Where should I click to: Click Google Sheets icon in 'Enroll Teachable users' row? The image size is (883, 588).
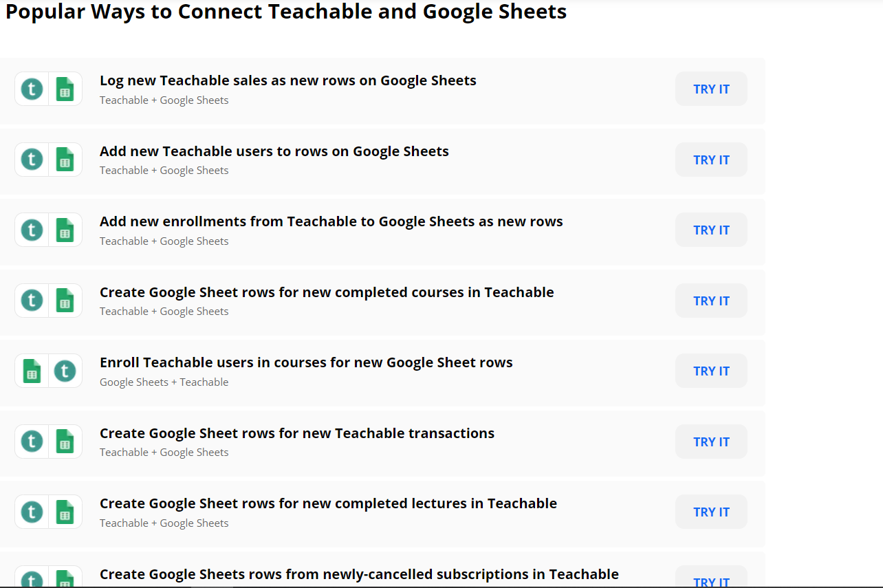(32, 371)
